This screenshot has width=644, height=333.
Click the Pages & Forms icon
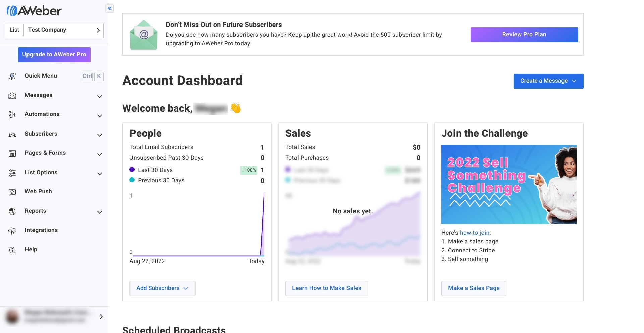pyautogui.click(x=12, y=153)
